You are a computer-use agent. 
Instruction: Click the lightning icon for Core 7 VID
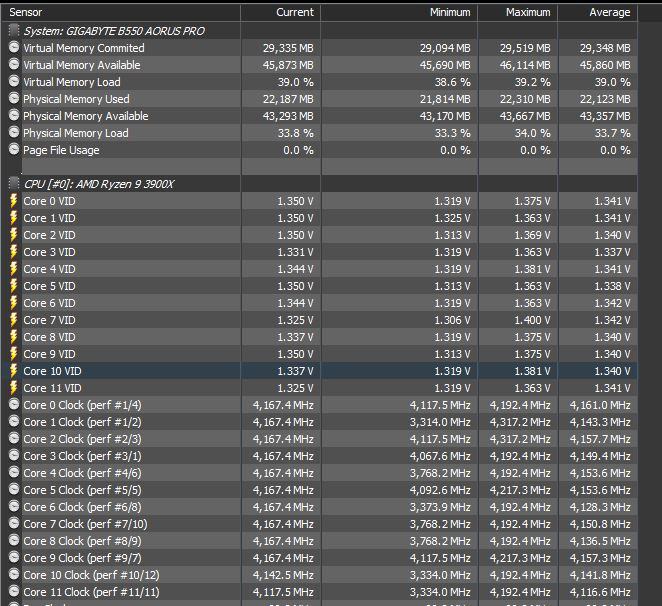[14, 320]
